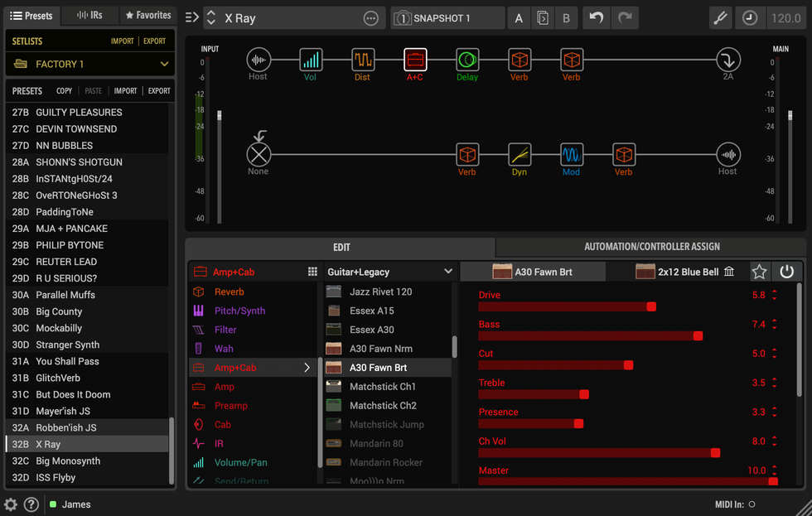Open the global settings gear
Viewport: 812px width, 516px height.
11,504
